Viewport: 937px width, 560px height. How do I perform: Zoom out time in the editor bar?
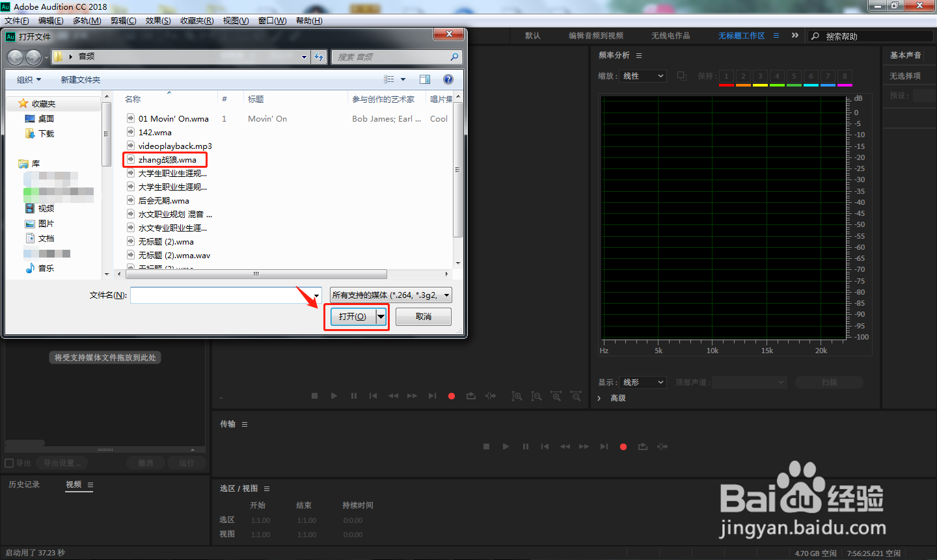pyautogui.click(x=576, y=396)
